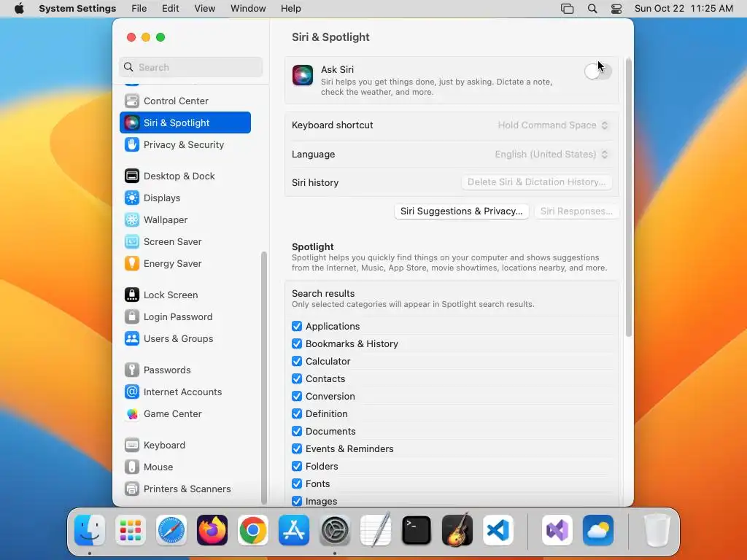Launch Visual Studio Code from the Dock
This screenshot has width=747, height=560.
(x=498, y=531)
